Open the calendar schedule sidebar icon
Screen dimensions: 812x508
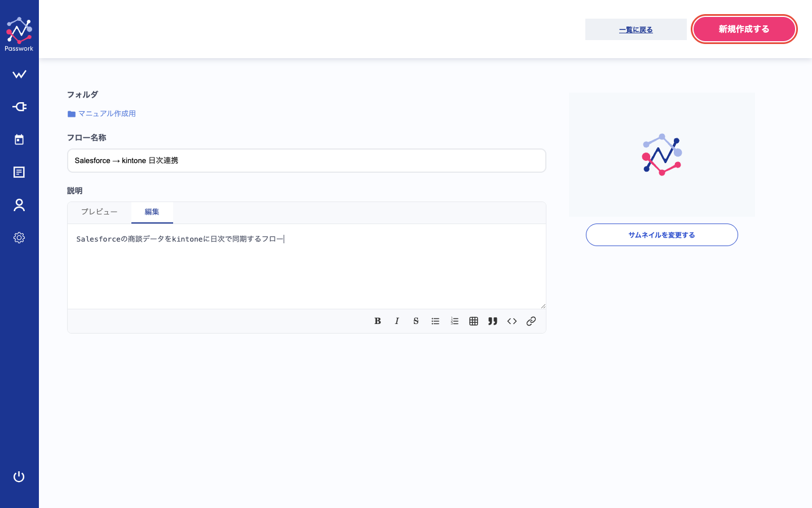tap(19, 139)
